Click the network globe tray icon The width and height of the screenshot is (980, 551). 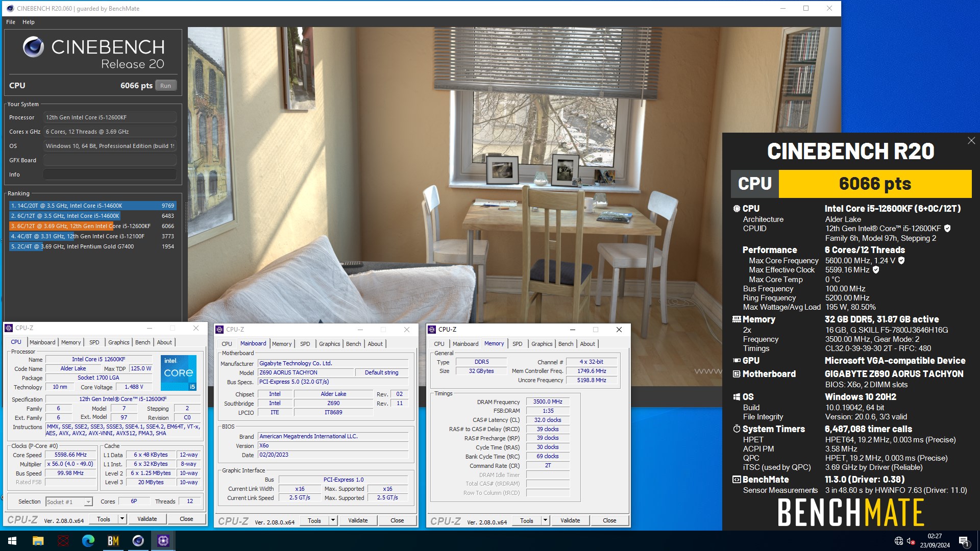[x=899, y=541]
